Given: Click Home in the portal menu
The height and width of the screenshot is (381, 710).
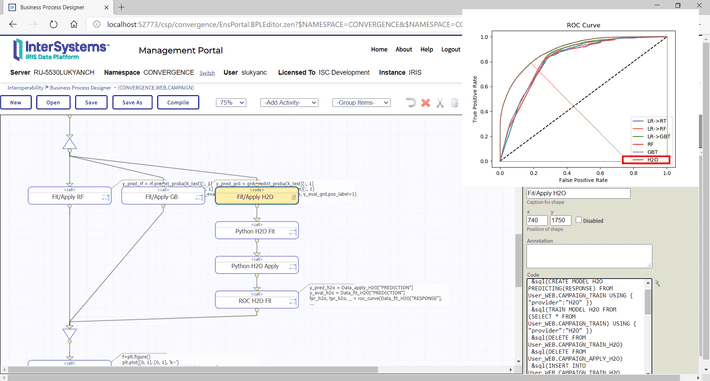Looking at the screenshot, I should pyautogui.click(x=379, y=49).
